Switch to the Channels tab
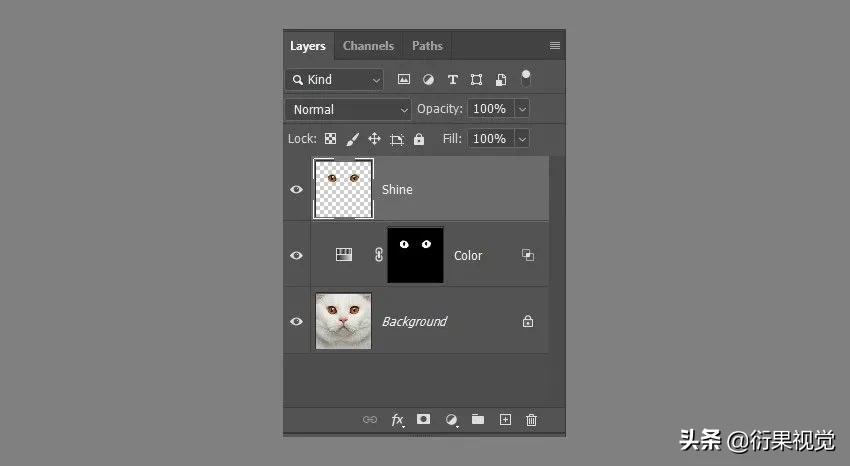Viewport: 850px width, 466px height. point(368,46)
